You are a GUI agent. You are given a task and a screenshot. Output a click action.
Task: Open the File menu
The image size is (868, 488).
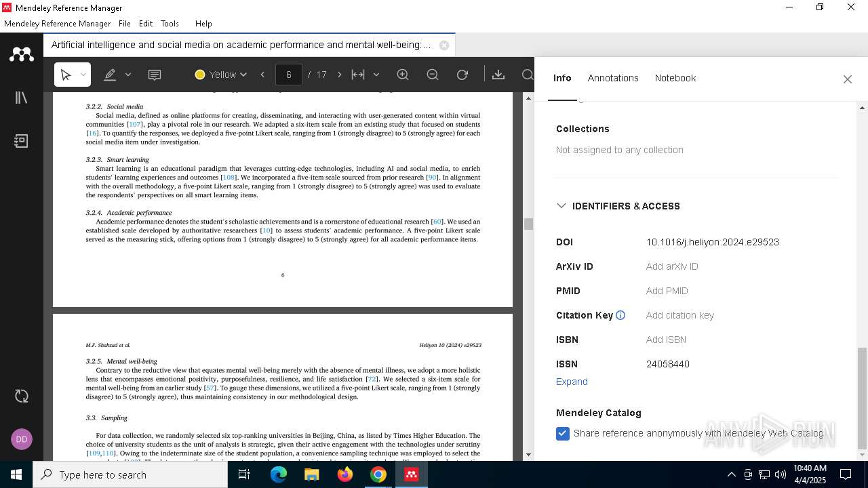(125, 23)
